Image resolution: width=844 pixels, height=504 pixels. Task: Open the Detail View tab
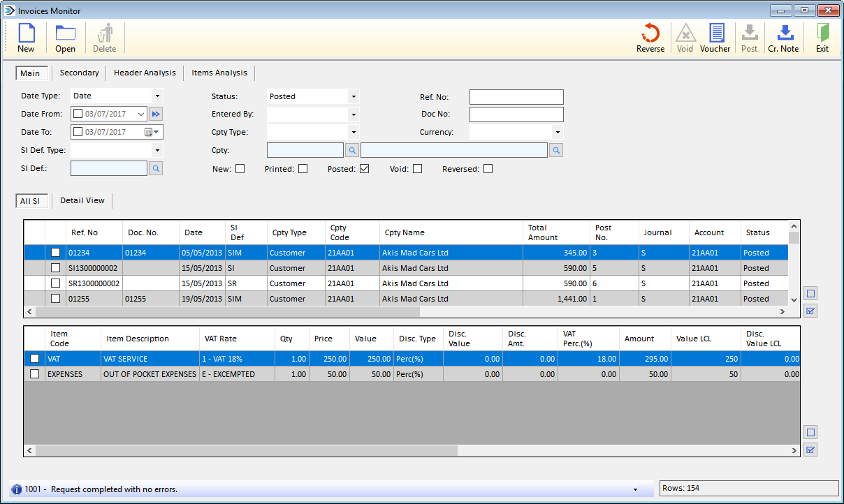pyautogui.click(x=82, y=200)
